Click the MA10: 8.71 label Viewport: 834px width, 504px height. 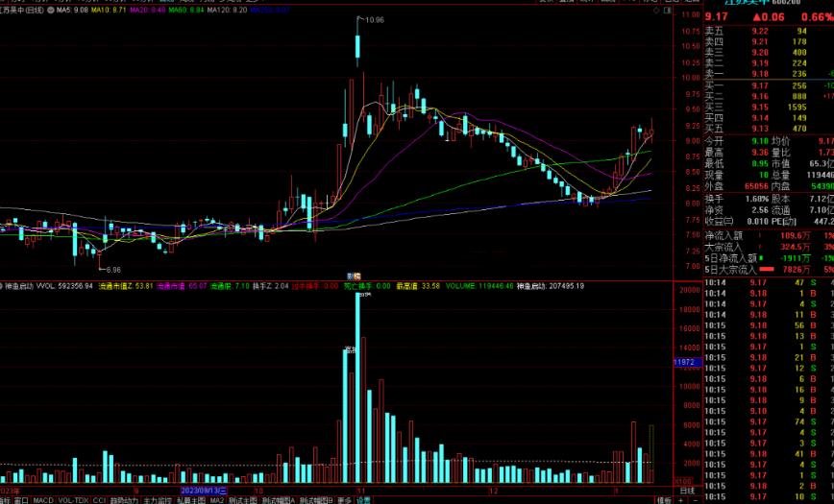coord(109,11)
